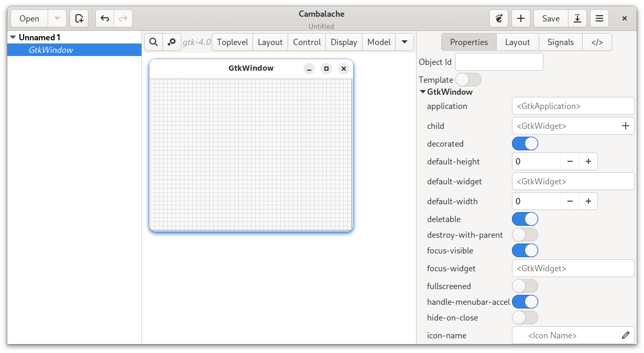Viewport: 644px width, 353px height.
Task: Click the export download icon
Action: click(x=577, y=18)
